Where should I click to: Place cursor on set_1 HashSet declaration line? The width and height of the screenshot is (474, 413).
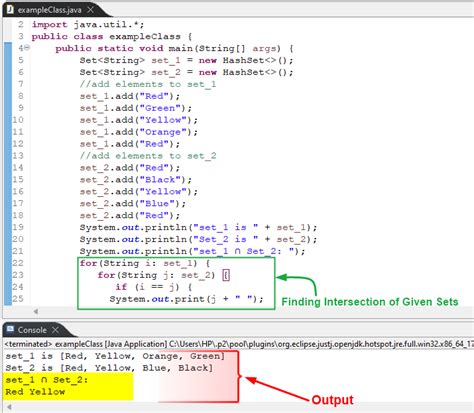(x=186, y=60)
